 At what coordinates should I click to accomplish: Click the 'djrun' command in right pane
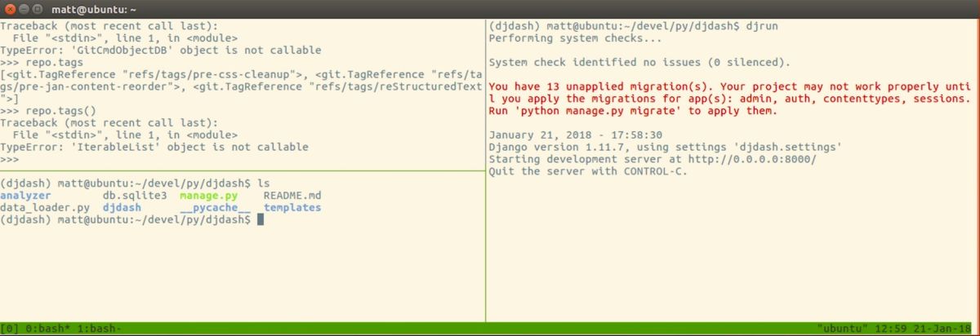click(x=762, y=27)
